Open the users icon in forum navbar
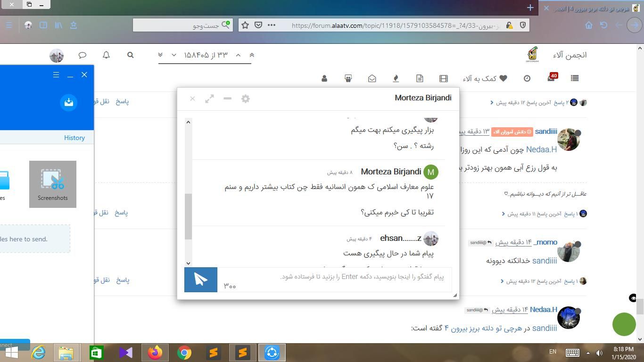The image size is (644, 362). click(324, 78)
